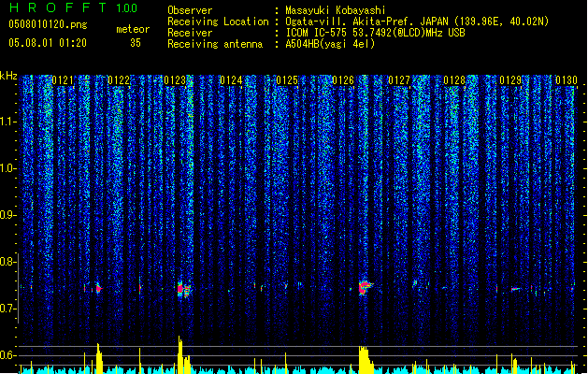Click the Receiving Location label
Viewport: 588px width, 374px height.
[218, 22]
